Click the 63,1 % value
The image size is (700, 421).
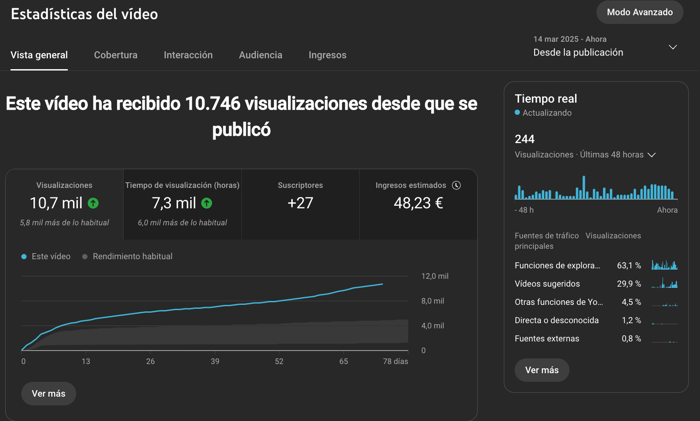(629, 266)
